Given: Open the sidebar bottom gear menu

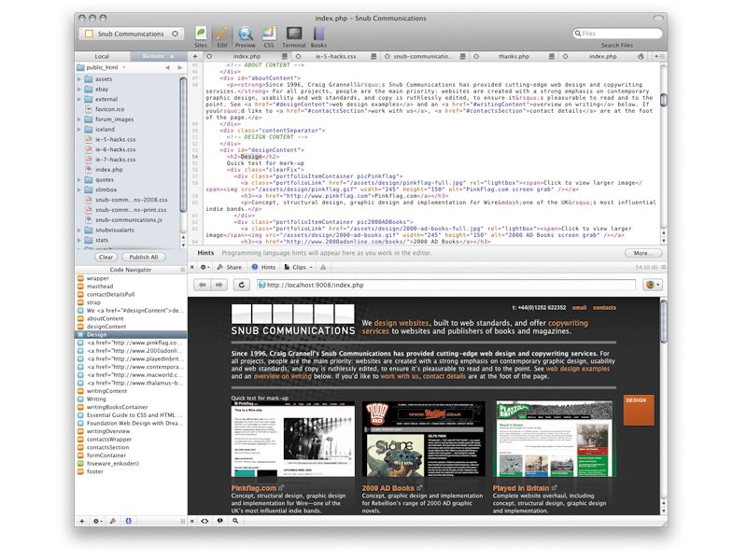Looking at the screenshot, I should click(97, 521).
